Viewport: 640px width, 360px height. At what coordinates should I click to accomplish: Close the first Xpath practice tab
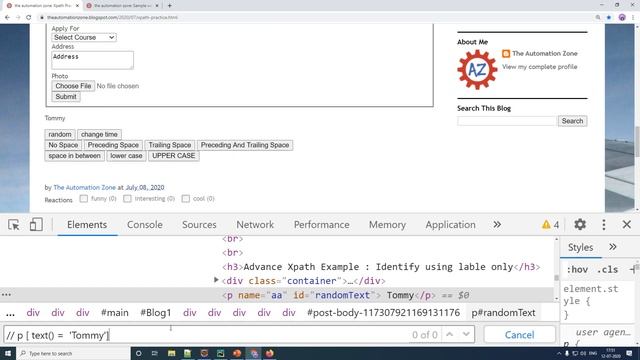coord(78,6)
